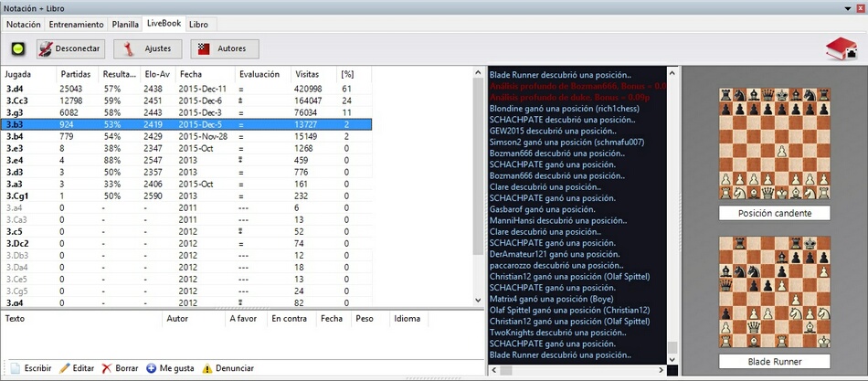Click Escribir to write a comment
The width and height of the screenshot is (868, 381).
(31, 368)
